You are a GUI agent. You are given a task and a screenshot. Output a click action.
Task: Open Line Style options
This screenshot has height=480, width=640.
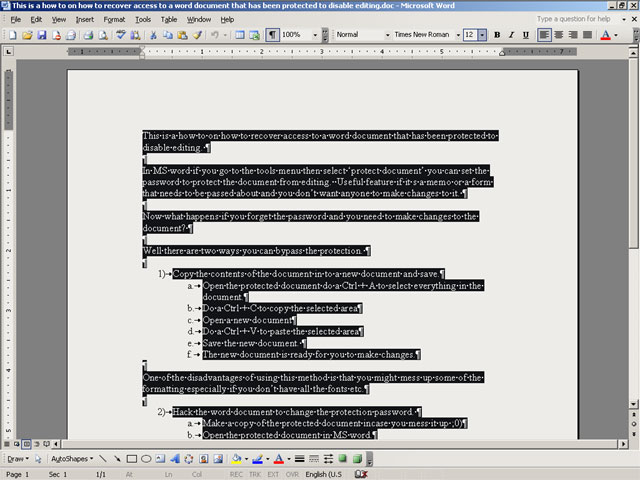pos(300,459)
